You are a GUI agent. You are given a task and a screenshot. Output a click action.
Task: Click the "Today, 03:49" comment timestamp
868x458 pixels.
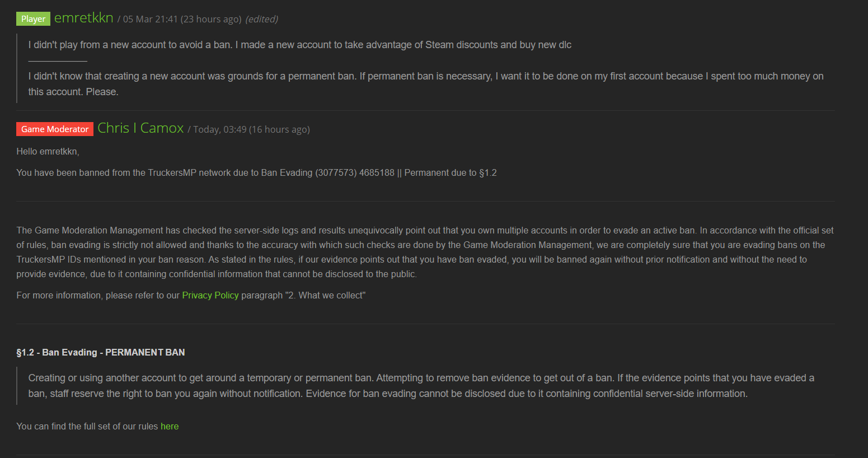(220, 129)
